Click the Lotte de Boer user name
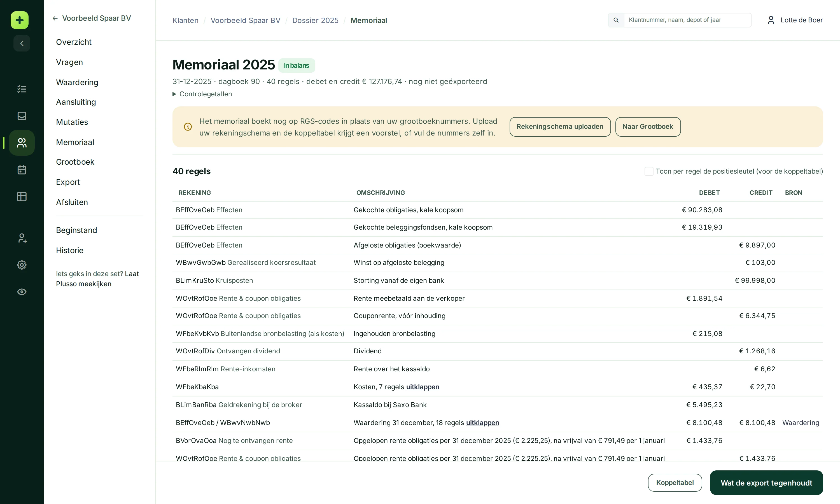840x504 pixels. [801, 20]
